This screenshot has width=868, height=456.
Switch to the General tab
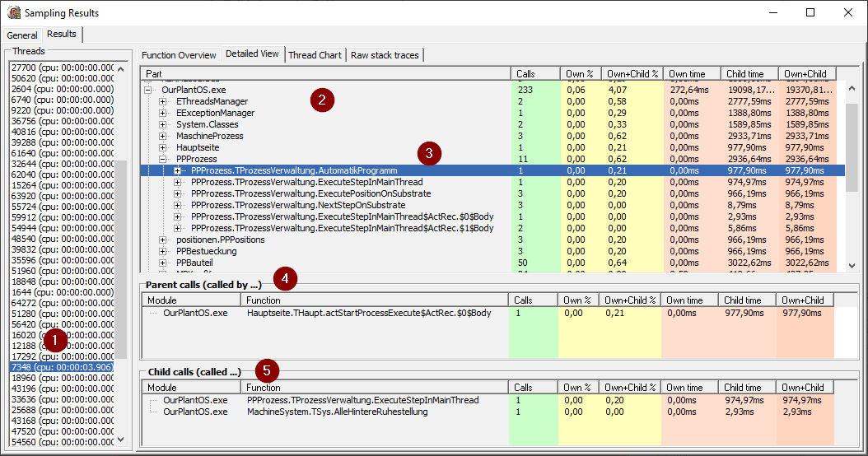click(22, 35)
